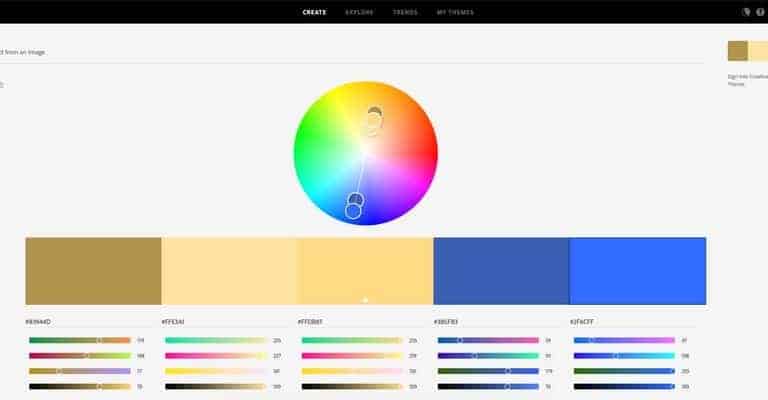
Task: Open the Trends tab
Action: point(405,12)
